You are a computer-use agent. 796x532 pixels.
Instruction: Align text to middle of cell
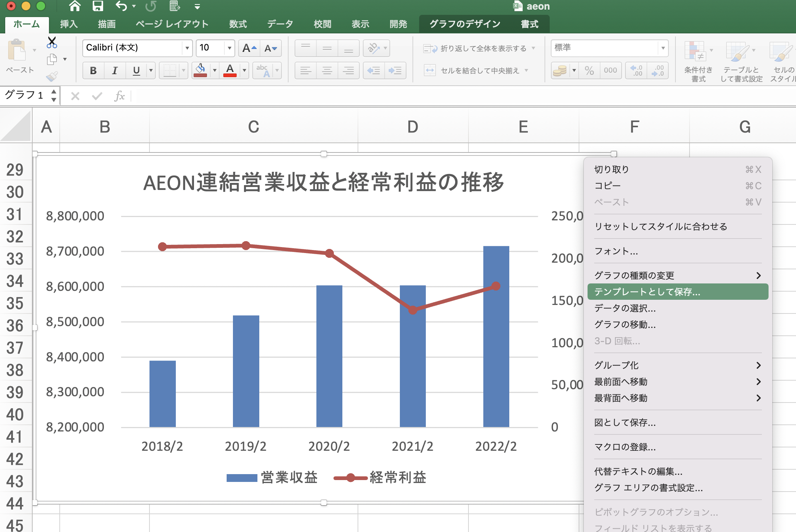327,48
